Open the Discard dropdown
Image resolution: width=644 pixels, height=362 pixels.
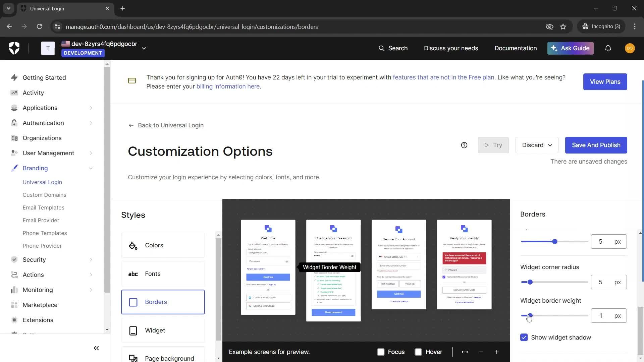(537, 145)
